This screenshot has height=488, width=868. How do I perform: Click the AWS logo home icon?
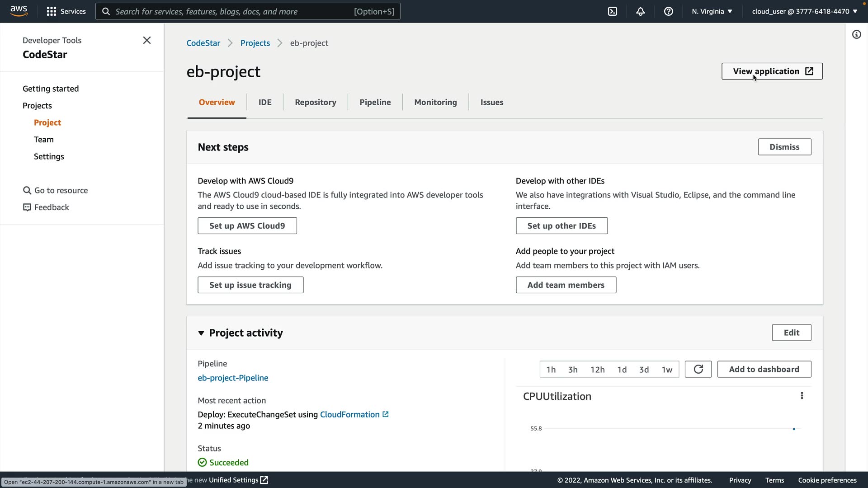(x=19, y=11)
